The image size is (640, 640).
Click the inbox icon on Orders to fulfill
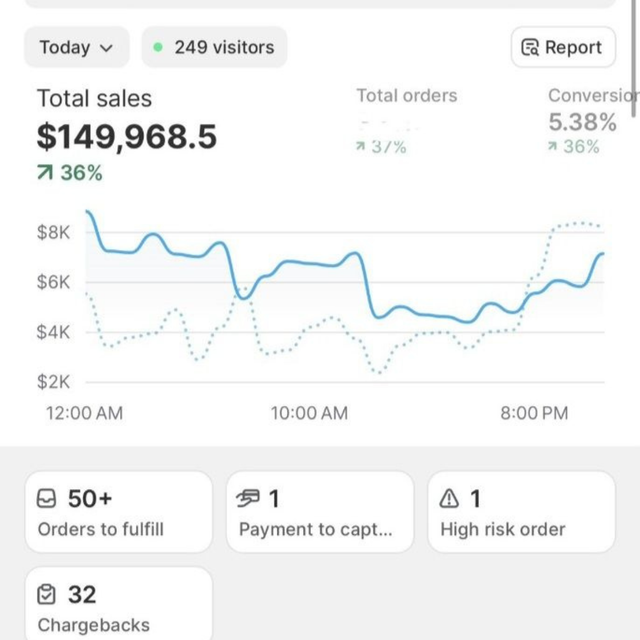click(47, 498)
